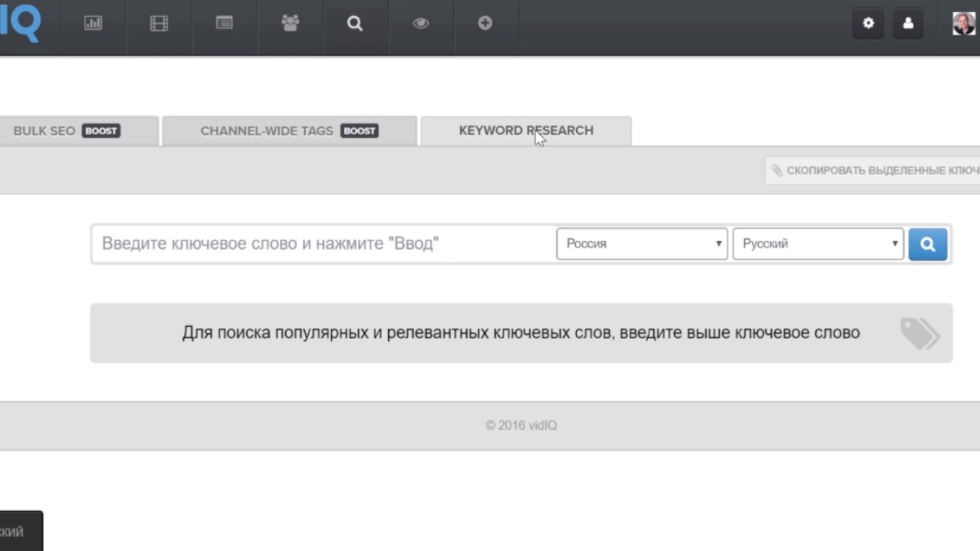Select the calendar/schedule icon
This screenshot has height=551, width=980.
[x=224, y=23]
